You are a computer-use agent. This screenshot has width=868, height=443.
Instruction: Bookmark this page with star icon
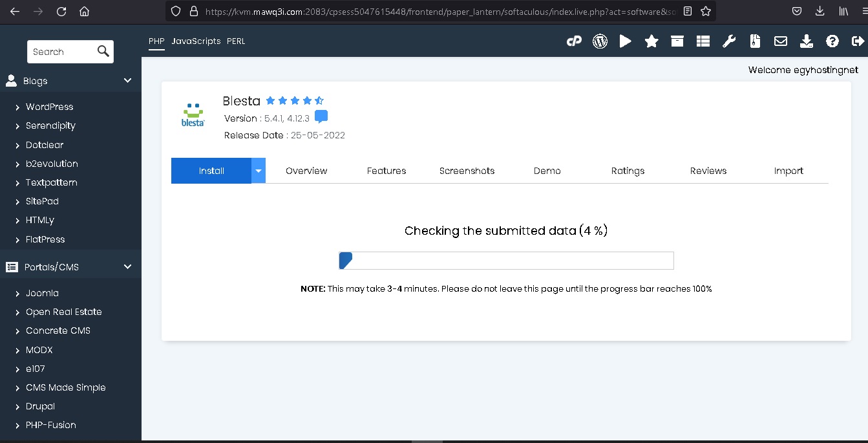pos(706,12)
